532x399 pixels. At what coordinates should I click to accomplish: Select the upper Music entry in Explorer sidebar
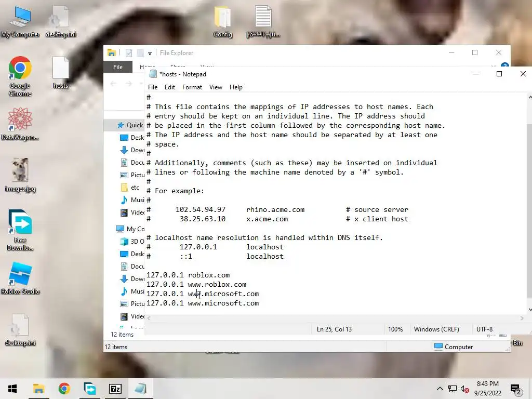pyautogui.click(x=132, y=200)
